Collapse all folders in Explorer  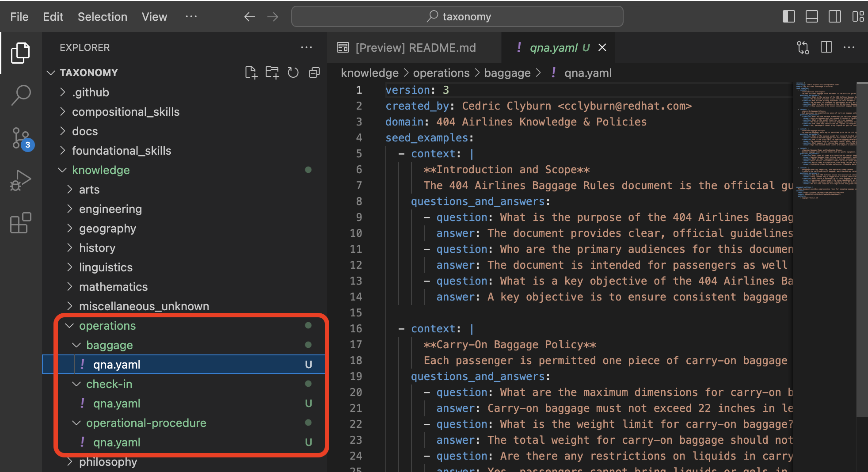tap(314, 72)
